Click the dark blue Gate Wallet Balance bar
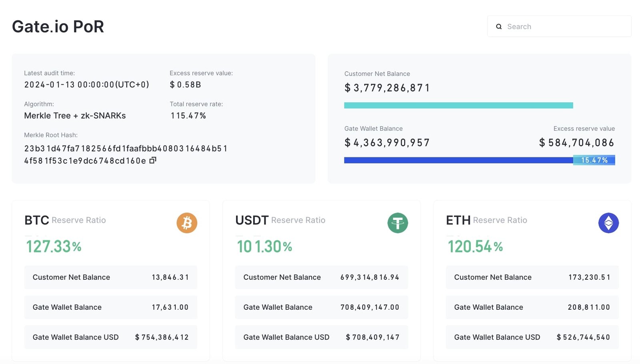This screenshot has width=640, height=364. click(458, 160)
